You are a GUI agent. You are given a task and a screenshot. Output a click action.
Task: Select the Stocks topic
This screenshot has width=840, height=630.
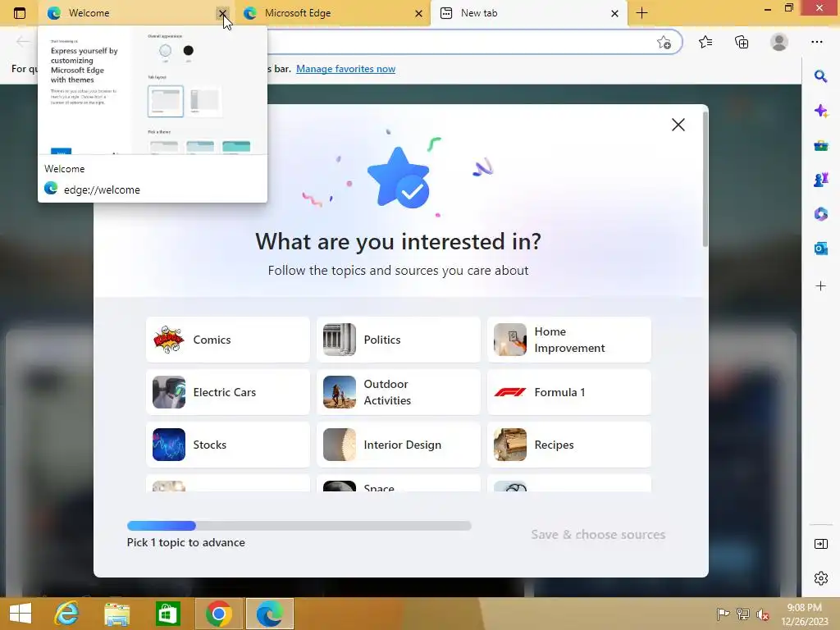[x=228, y=445]
